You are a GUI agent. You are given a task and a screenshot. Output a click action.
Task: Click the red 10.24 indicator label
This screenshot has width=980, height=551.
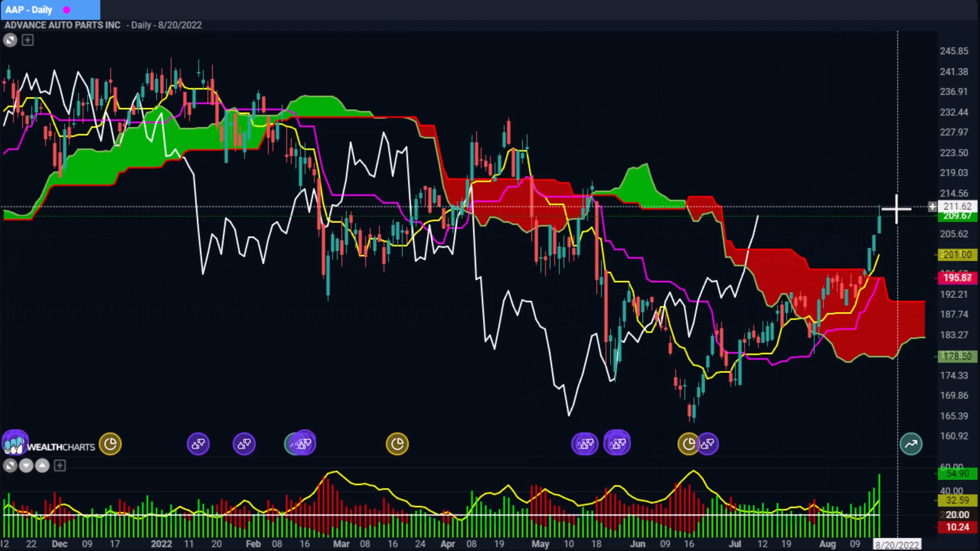pyautogui.click(x=958, y=527)
